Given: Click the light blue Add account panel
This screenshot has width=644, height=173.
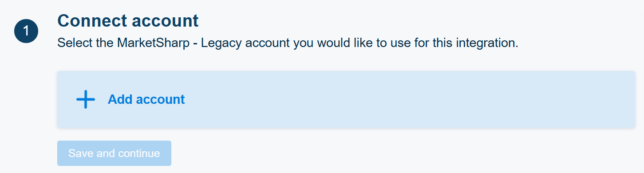Looking at the screenshot, I should (346, 99).
